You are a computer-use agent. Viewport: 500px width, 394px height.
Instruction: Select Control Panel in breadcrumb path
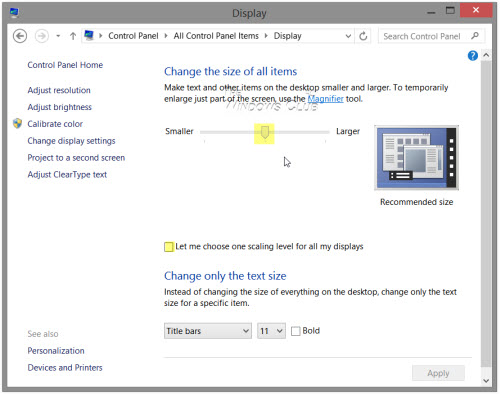tap(133, 36)
